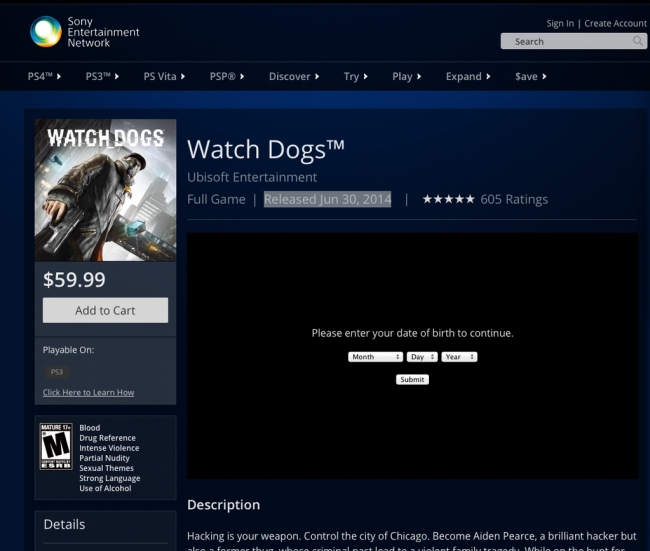This screenshot has width=650, height=551.
Task: Submit the date of birth
Action: tap(412, 380)
